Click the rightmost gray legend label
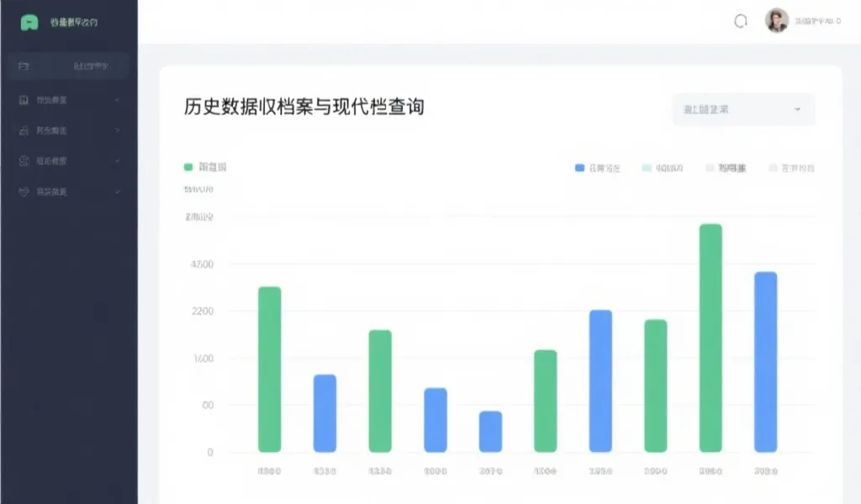The width and height of the screenshot is (861, 504). (x=795, y=167)
